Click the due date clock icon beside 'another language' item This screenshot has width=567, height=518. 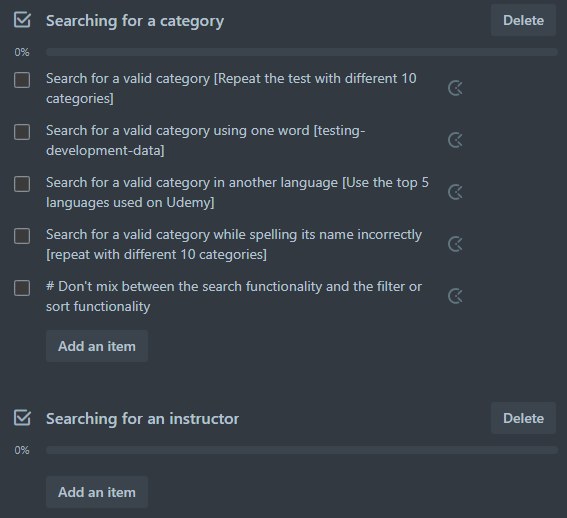click(x=455, y=192)
